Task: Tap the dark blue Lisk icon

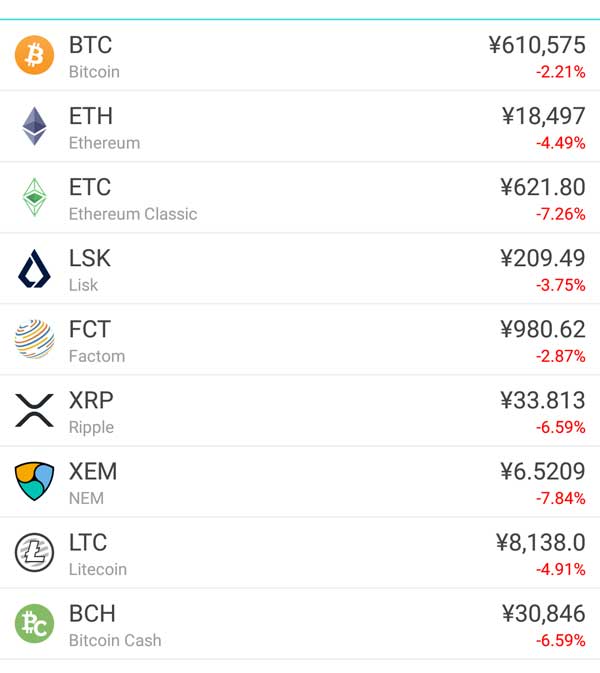Action: (x=35, y=269)
